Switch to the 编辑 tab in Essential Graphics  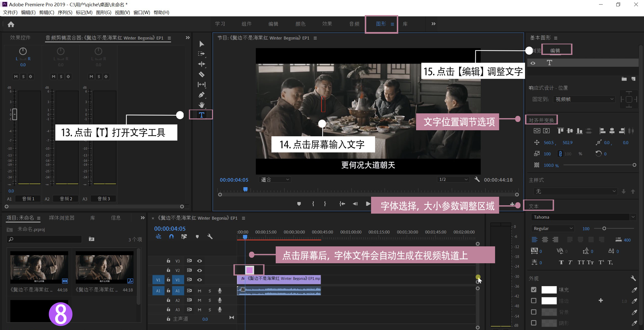(x=555, y=51)
